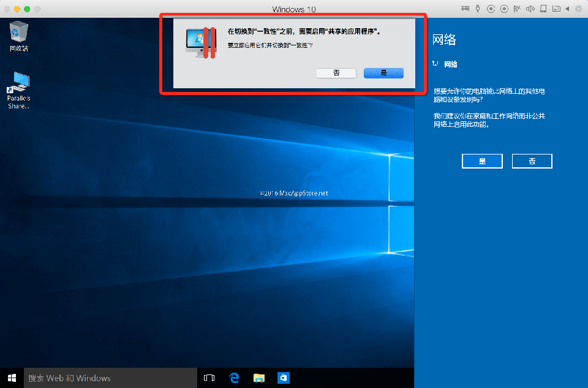Open Task View on the taskbar
Screen dimensions: 588x388
click(x=209, y=378)
